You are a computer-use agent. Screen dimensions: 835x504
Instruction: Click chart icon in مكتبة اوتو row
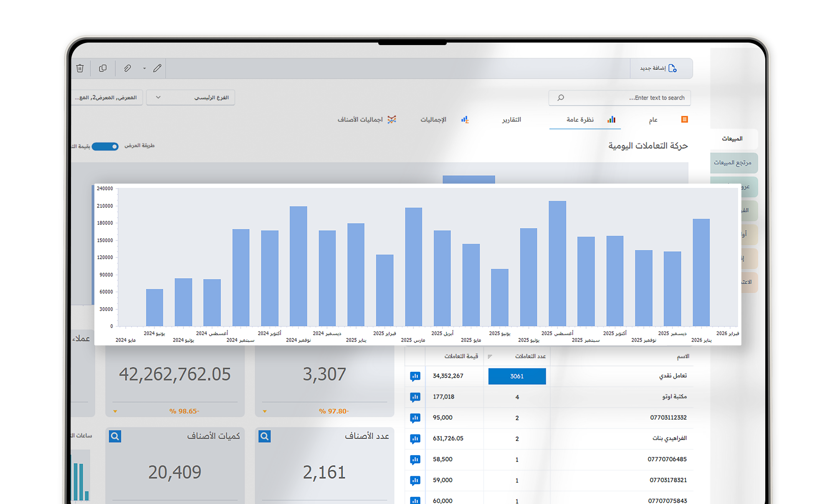(x=415, y=397)
